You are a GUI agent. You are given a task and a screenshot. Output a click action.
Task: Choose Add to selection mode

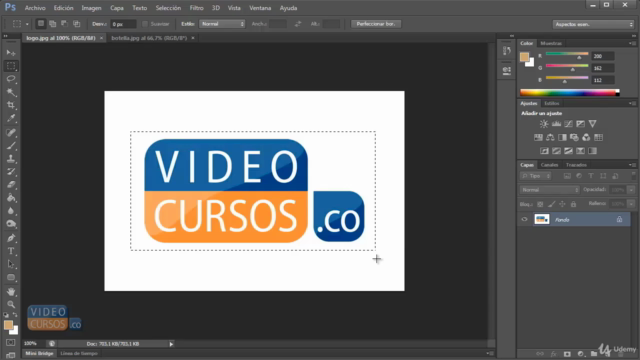[x=53, y=24]
